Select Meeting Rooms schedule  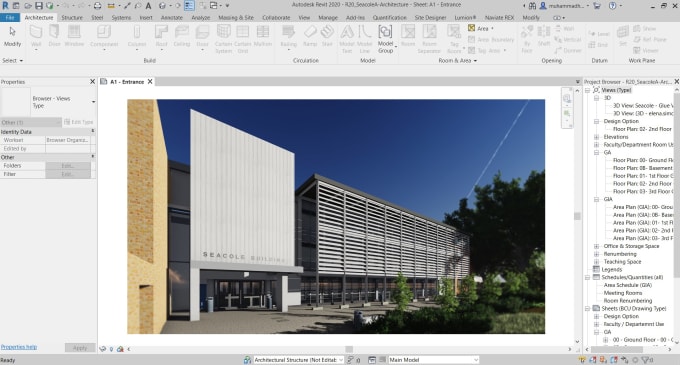coord(623,293)
